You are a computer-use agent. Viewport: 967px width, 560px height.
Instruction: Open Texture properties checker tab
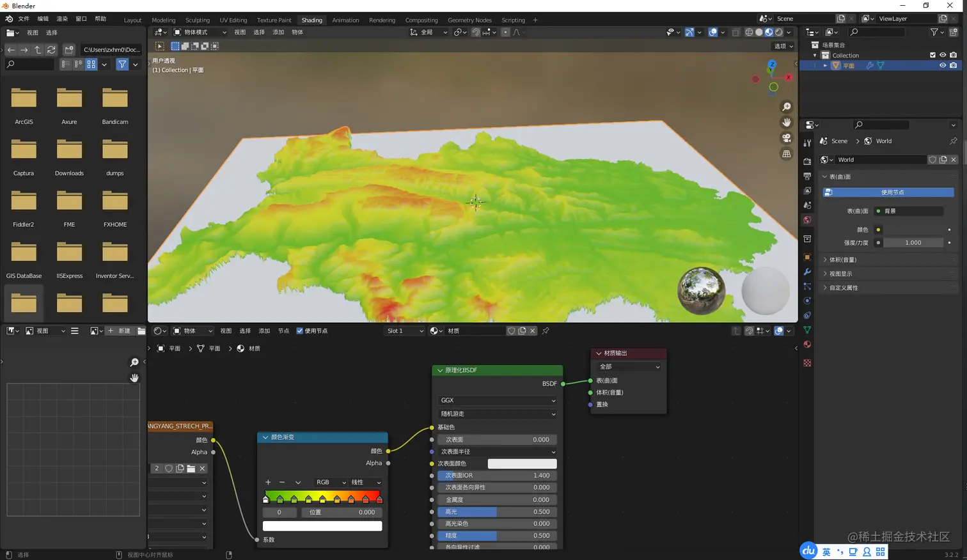(807, 362)
